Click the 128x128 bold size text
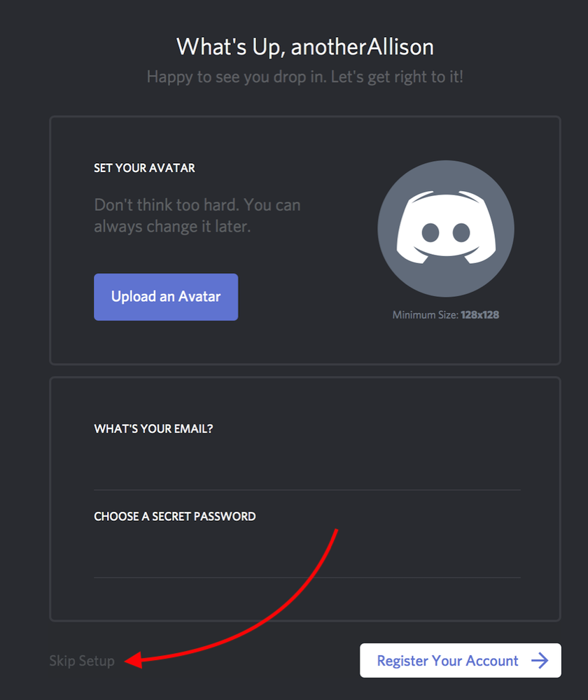This screenshot has width=588, height=700. pos(480,315)
